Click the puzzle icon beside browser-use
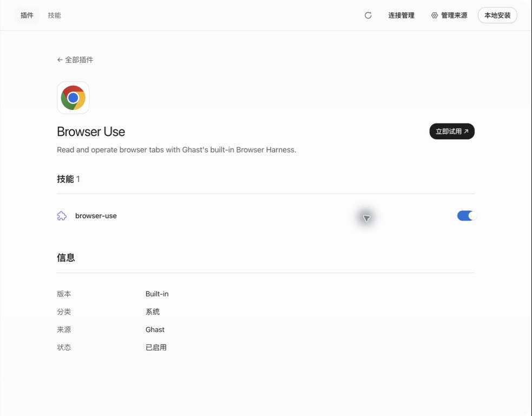The width and height of the screenshot is (532, 416). click(x=62, y=216)
